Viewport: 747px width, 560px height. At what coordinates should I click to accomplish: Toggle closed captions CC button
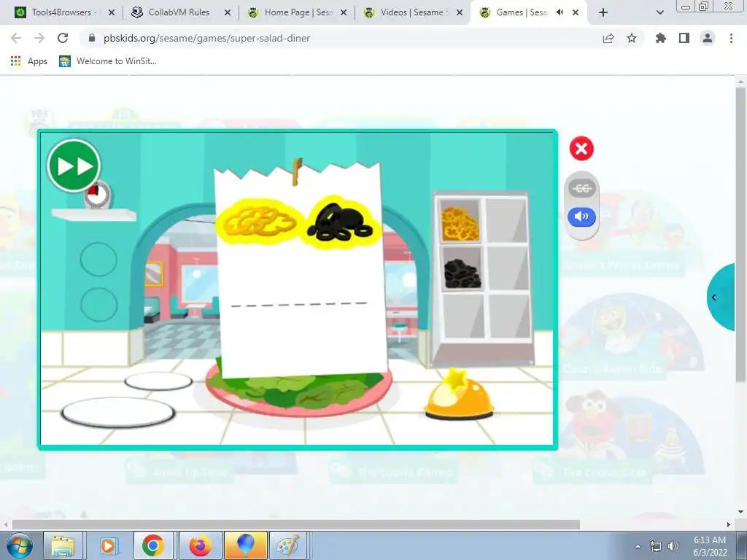click(x=581, y=188)
